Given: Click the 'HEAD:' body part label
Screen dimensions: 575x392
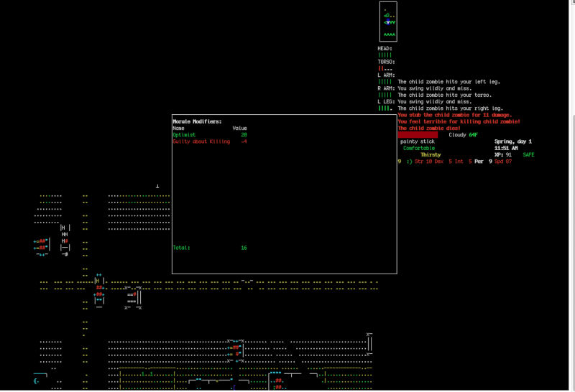Looking at the screenshot, I should coord(385,49).
